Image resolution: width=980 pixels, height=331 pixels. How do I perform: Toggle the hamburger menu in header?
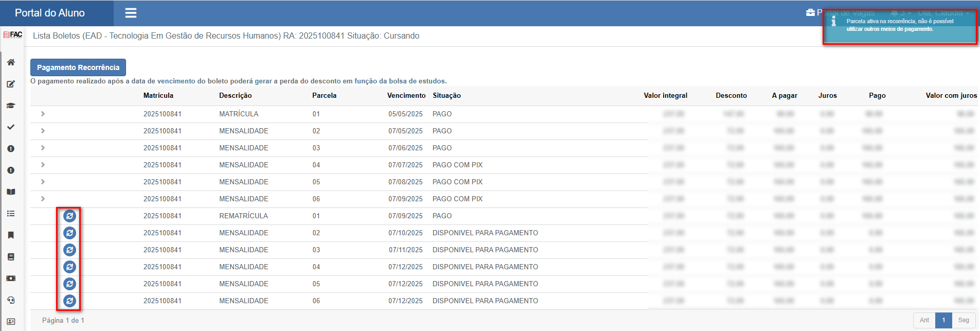(x=131, y=13)
